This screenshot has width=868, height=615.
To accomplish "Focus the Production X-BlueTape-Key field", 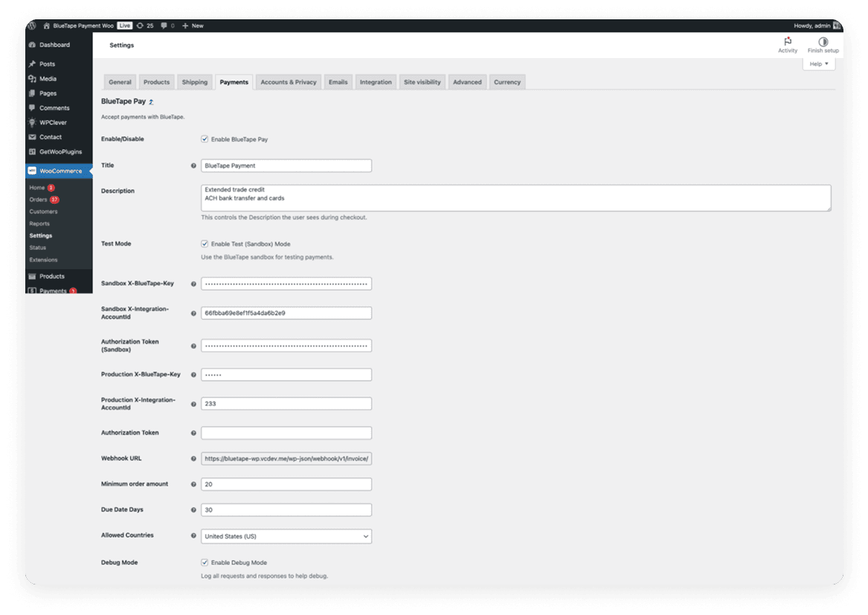I will 286,375.
